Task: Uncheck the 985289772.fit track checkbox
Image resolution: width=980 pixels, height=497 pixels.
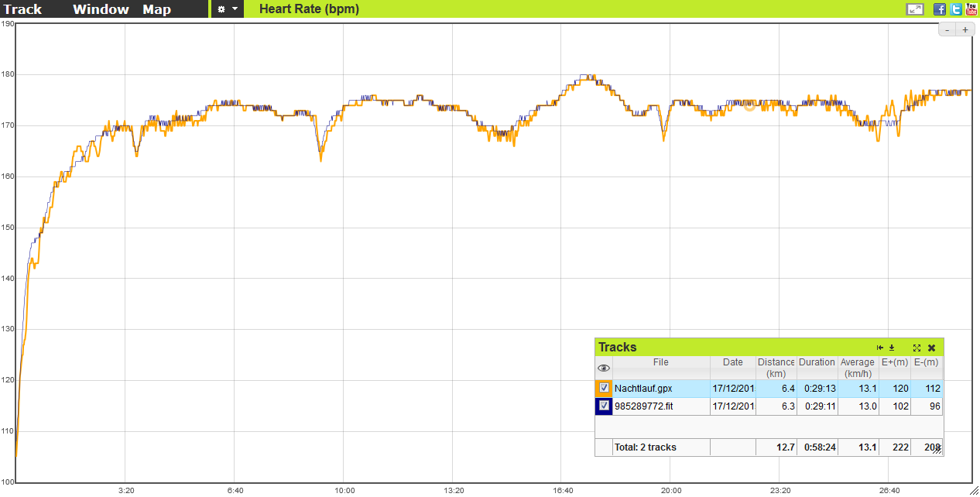Action: 604,406
